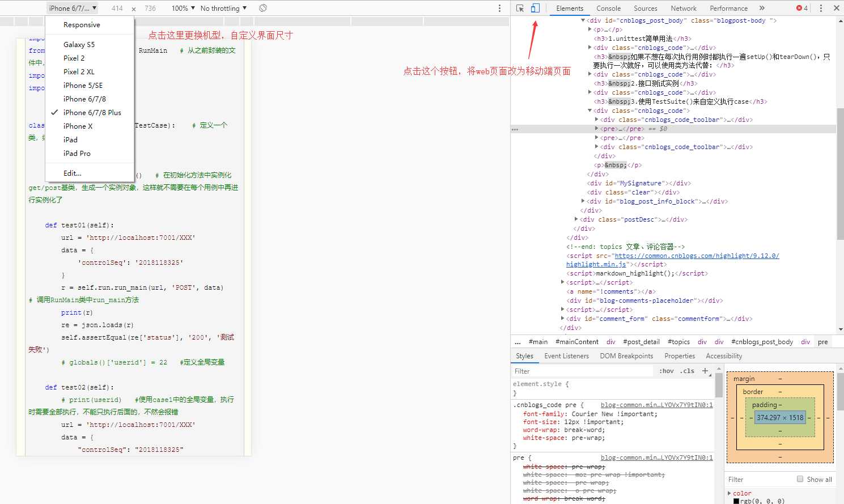Choose Galaxy S5 device
The width and height of the screenshot is (844, 504).
tap(90, 44)
